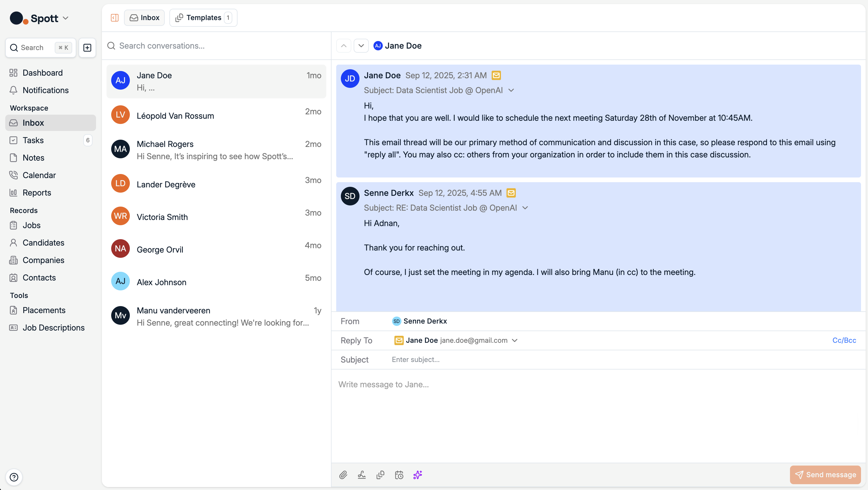Open the help question mark icon
Viewport: 868px width, 490px height.
(x=14, y=477)
